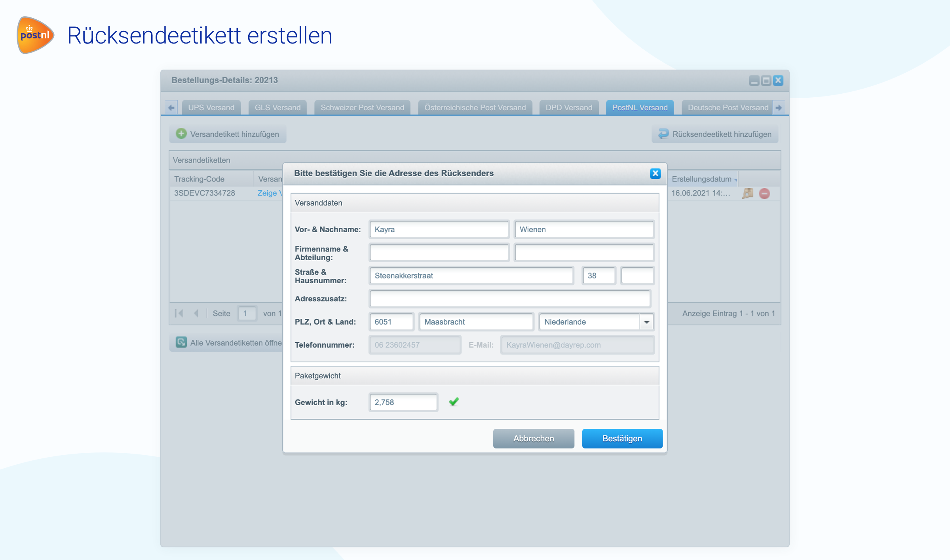Click weight field 2,758
Viewport: 950px width, 560px height.
click(x=403, y=402)
